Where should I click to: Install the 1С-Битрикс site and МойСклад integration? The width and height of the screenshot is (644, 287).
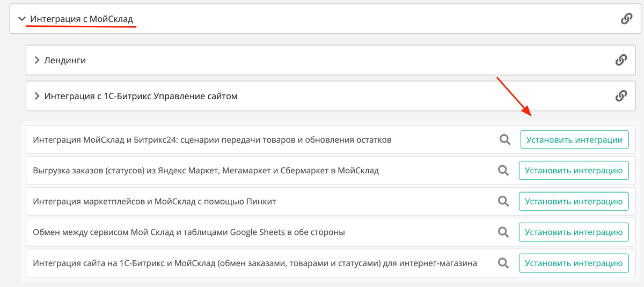click(x=573, y=263)
